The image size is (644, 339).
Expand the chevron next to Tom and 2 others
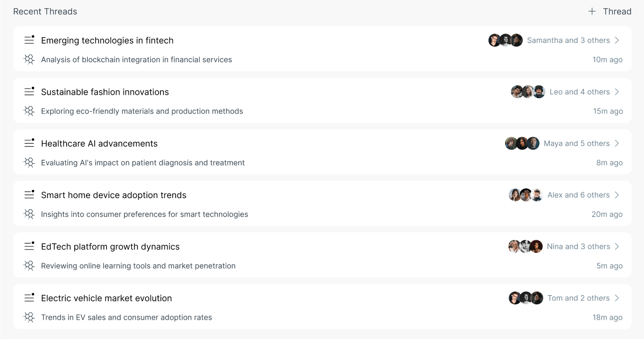click(x=617, y=298)
